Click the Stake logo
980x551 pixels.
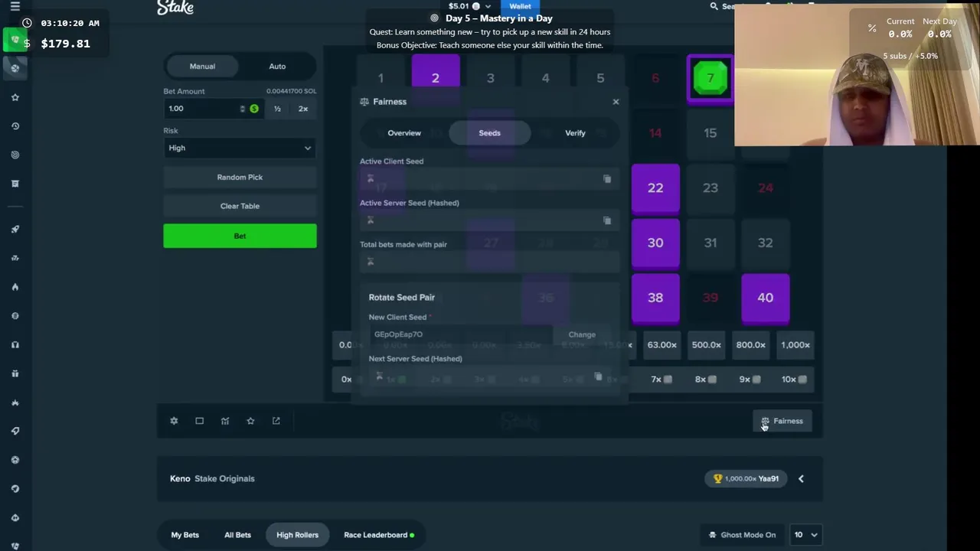click(x=175, y=8)
